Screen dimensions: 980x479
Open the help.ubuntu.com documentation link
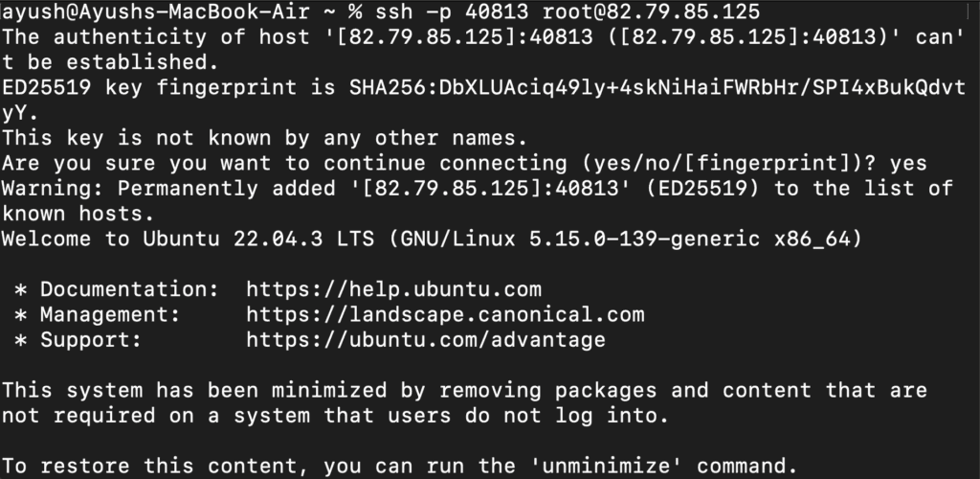coord(393,288)
